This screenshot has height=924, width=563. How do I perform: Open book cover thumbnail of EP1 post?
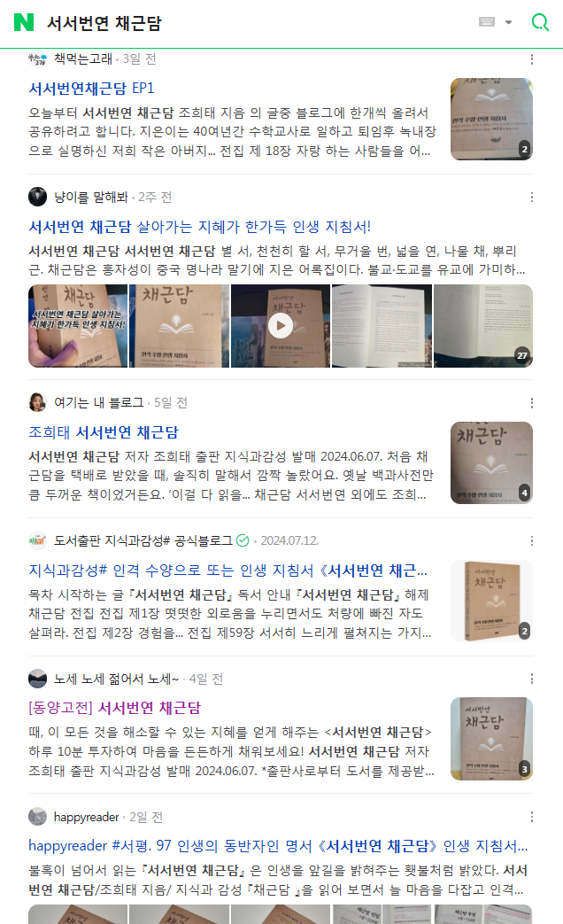(492, 119)
